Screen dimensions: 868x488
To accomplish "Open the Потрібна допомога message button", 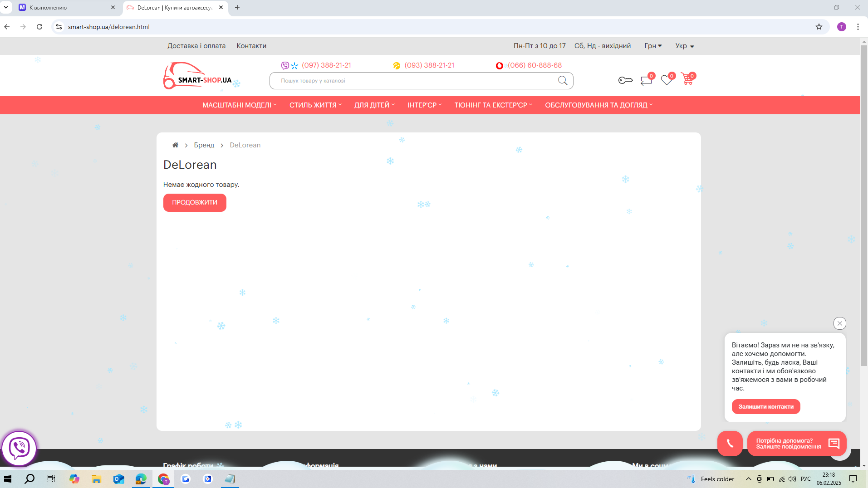I will (x=797, y=444).
